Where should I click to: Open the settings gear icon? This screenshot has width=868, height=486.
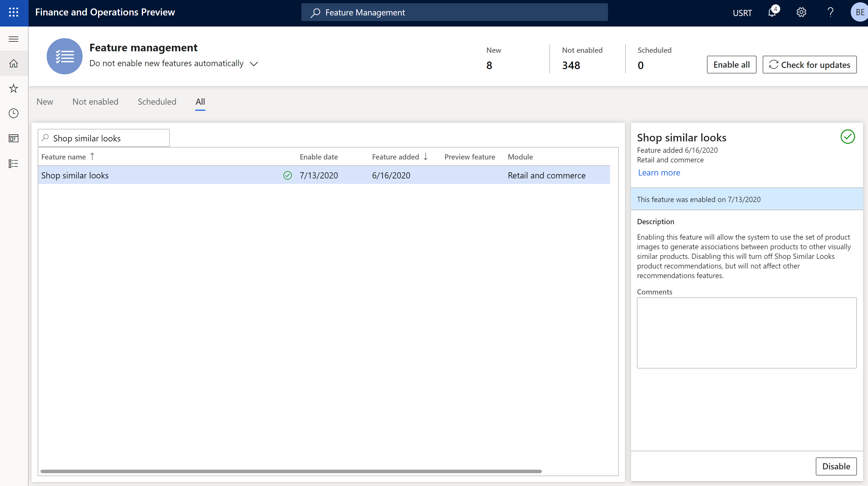[x=801, y=12]
